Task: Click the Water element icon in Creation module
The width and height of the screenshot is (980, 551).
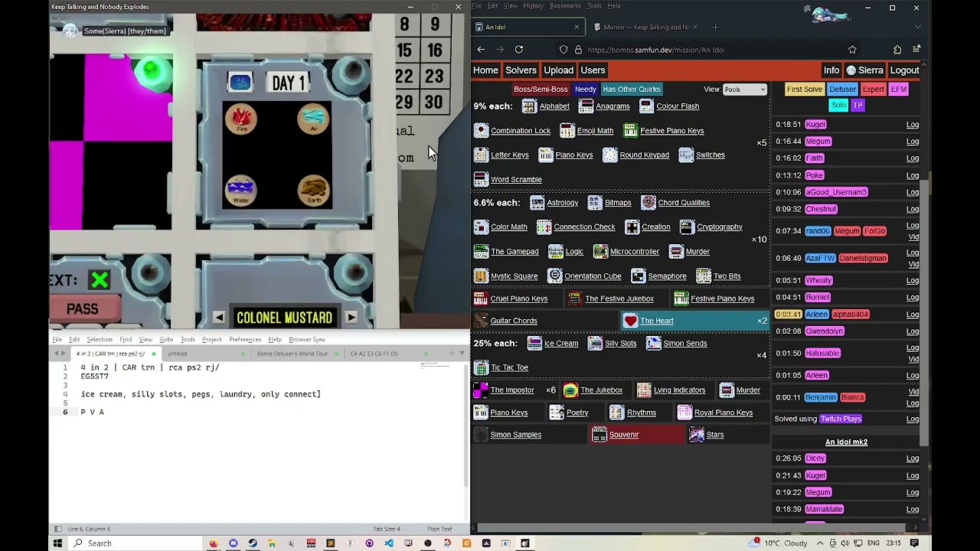Action: [x=241, y=190]
